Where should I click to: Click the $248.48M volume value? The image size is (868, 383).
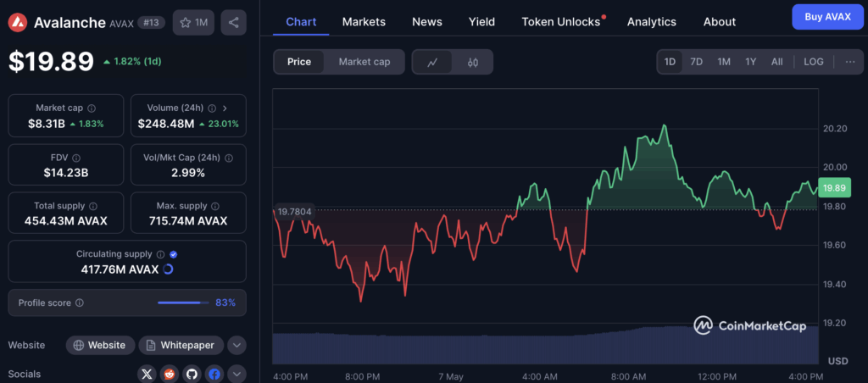tap(166, 124)
